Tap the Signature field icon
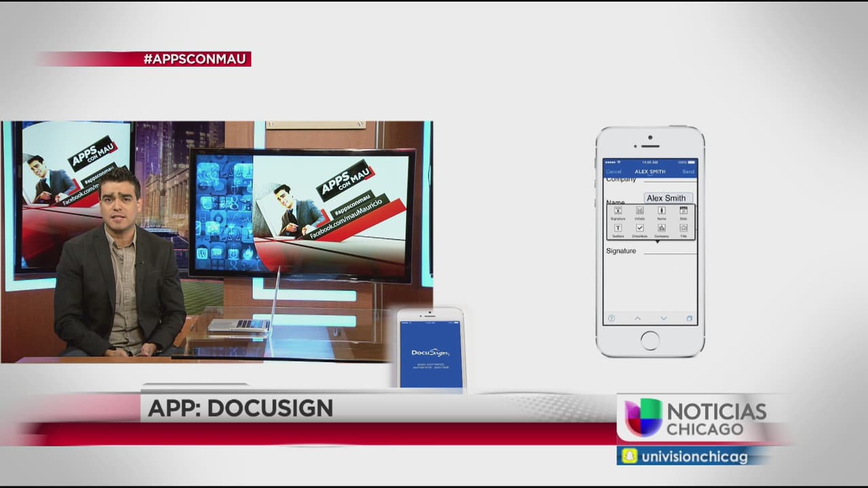The height and width of the screenshot is (488, 868). [x=618, y=211]
